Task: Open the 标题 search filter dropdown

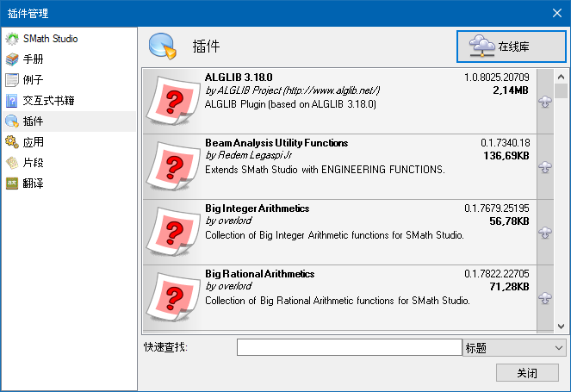Action: 514,348
